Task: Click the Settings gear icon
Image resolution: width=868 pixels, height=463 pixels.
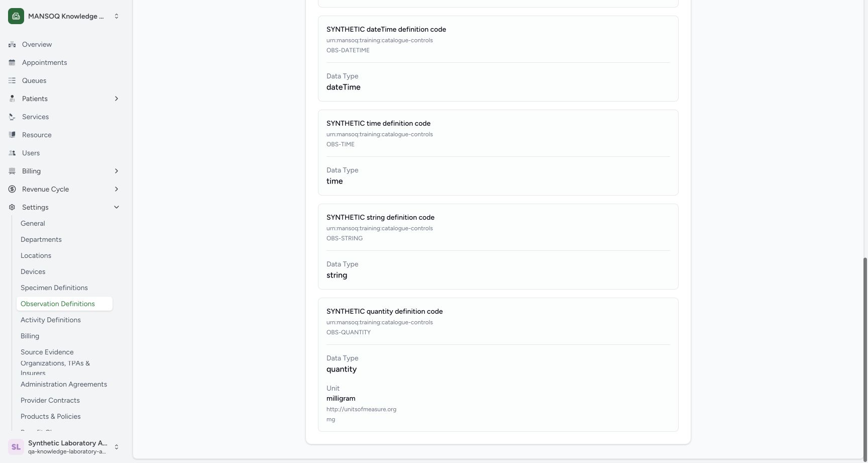Action: click(12, 207)
